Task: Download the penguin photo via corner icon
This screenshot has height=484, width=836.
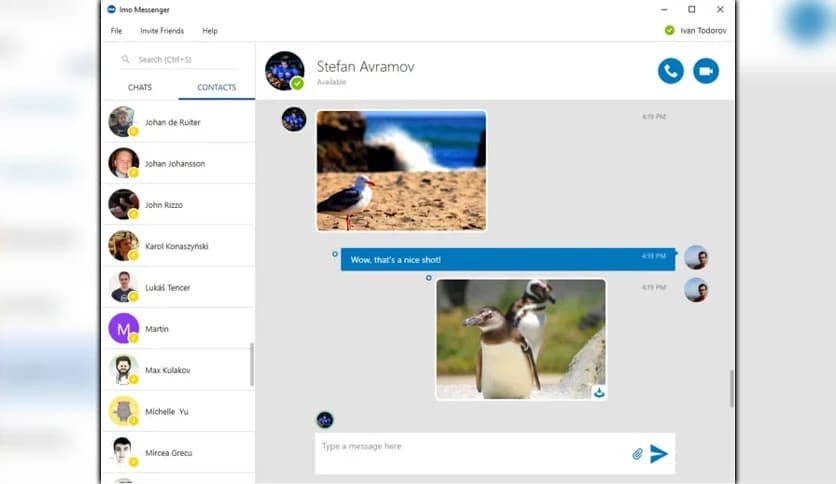Action: point(598,393)
